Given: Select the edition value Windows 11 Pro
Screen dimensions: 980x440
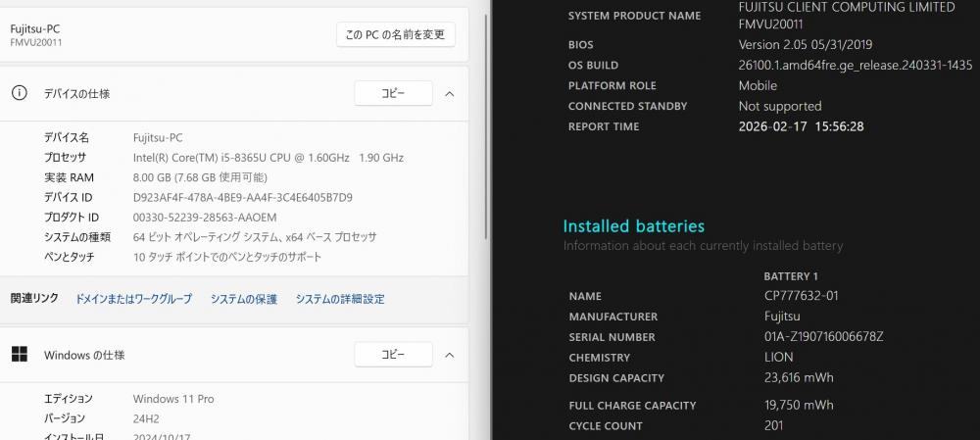Looking at the screenshot, I should [x=173, y=399].
